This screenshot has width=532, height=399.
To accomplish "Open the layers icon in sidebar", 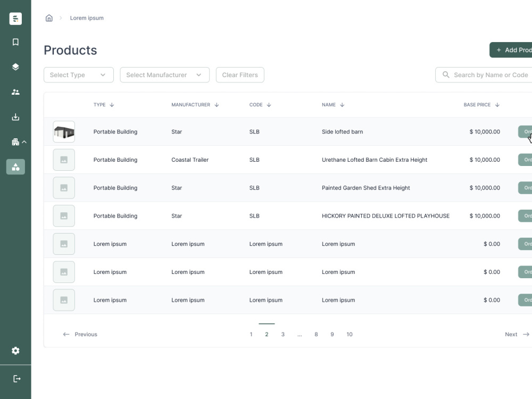I will tap(15, 67).
